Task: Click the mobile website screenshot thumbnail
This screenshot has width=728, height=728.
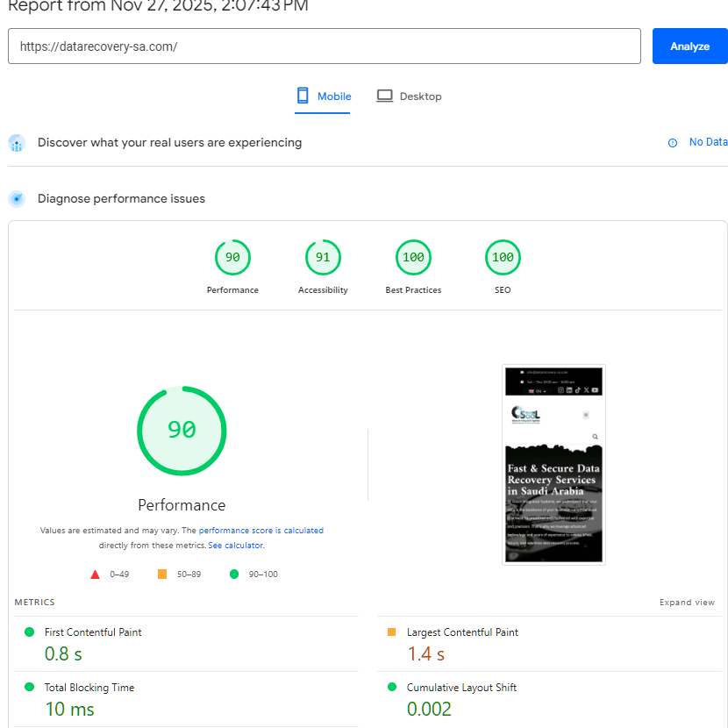Action: coord(553,464)
